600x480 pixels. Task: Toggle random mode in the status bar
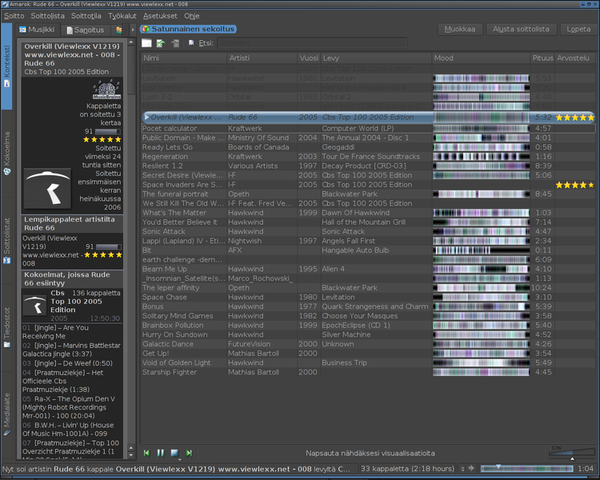tap(463, 468)
